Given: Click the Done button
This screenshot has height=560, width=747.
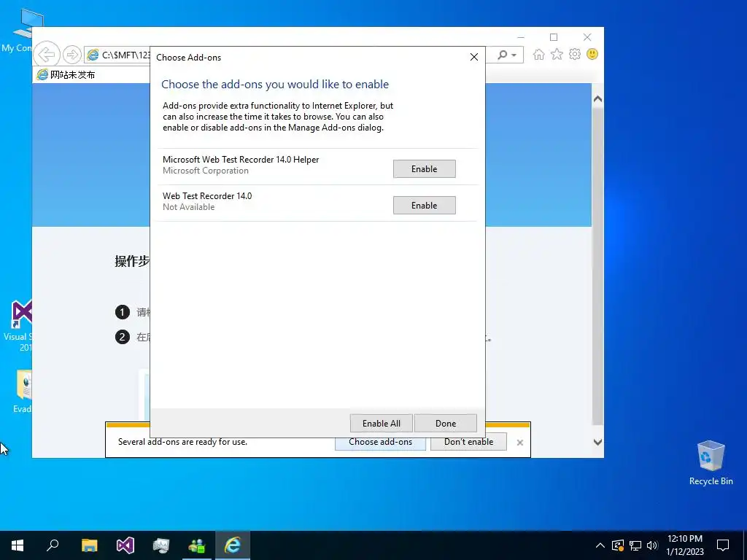Looking at the screenshot, I should pos(446,424).
